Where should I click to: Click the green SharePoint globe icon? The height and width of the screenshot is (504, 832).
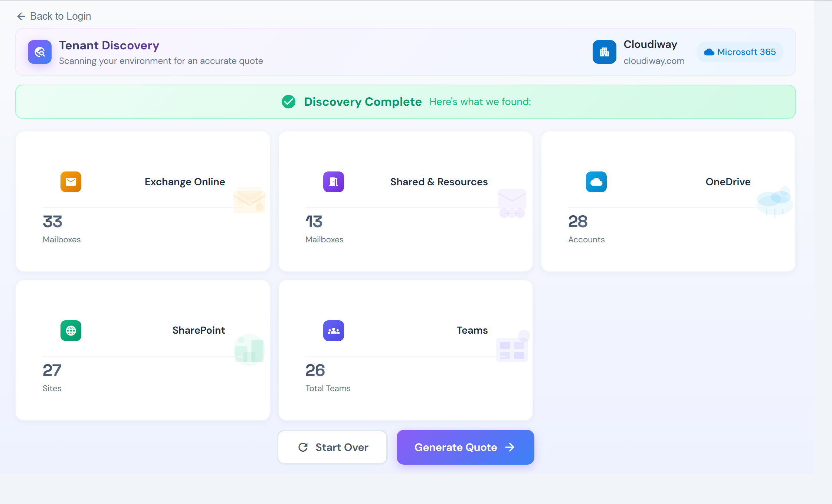tap(71, 331)
